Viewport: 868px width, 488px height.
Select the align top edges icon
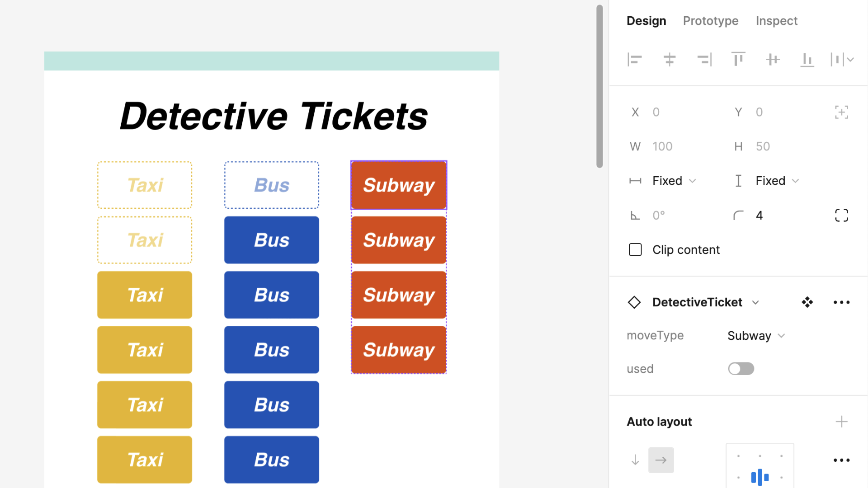point(738,59)
